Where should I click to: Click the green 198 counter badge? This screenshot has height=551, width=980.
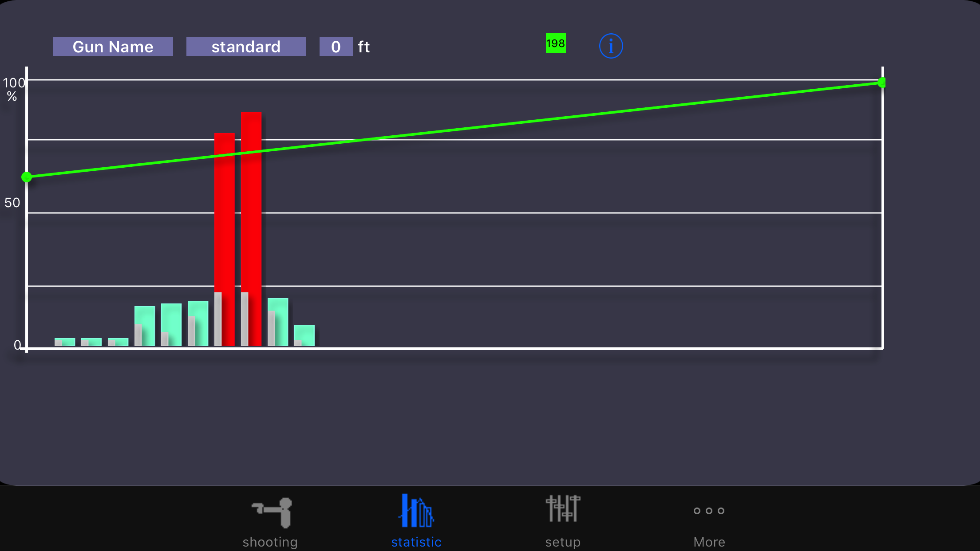(x=556, y=43)
